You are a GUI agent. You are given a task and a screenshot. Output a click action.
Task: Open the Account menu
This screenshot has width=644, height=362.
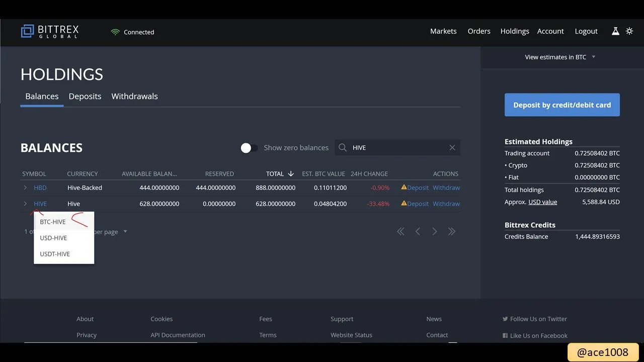coord(550,31)
